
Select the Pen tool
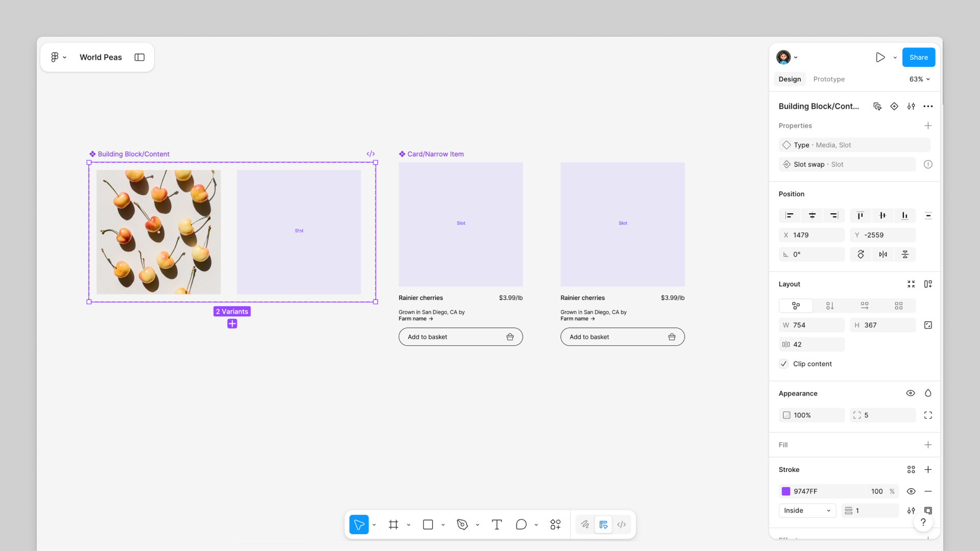pos(462,524)
